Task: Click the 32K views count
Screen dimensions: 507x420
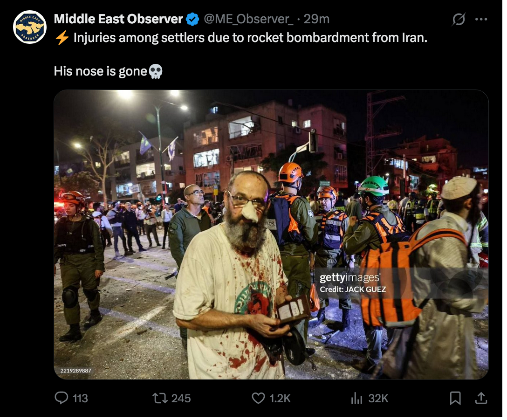Action: pos(378,398)
